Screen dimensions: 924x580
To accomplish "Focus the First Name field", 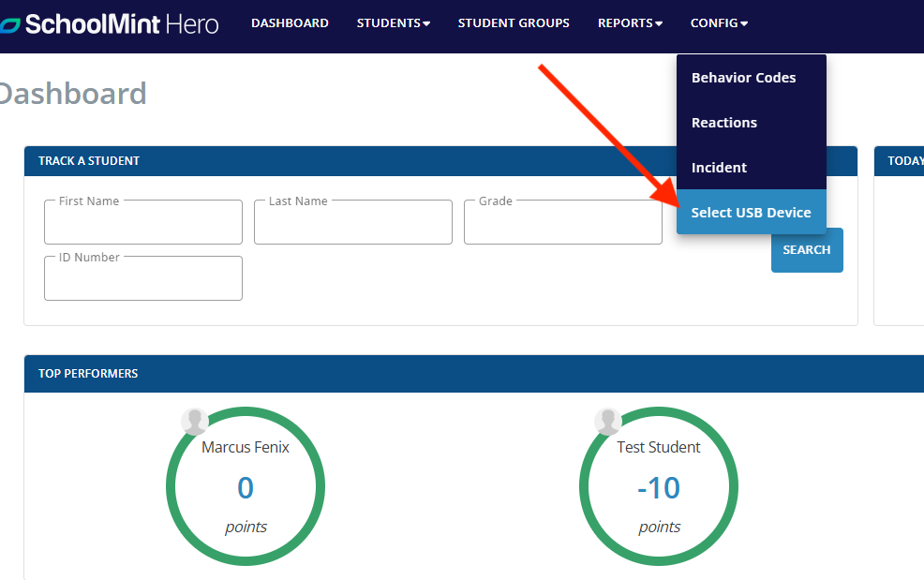I will (143, 222).
